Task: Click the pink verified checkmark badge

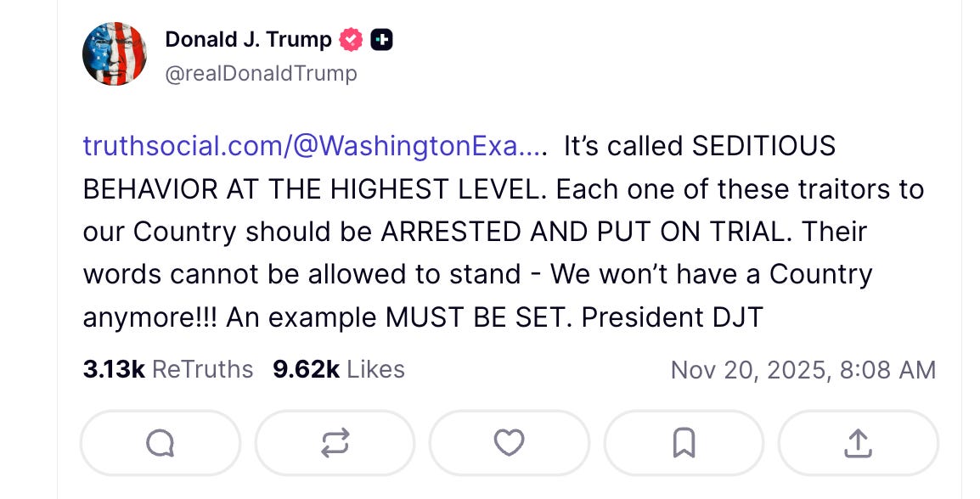Action: (351, 37)
